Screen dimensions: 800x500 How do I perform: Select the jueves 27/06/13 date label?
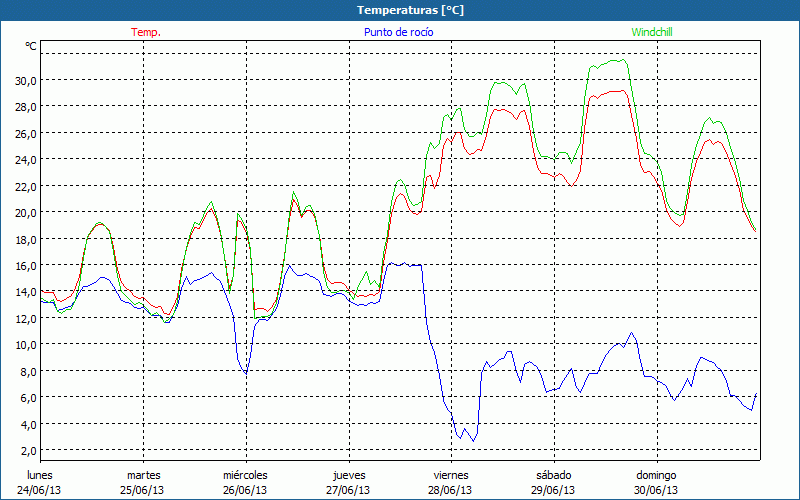click(x=348, y=482)
